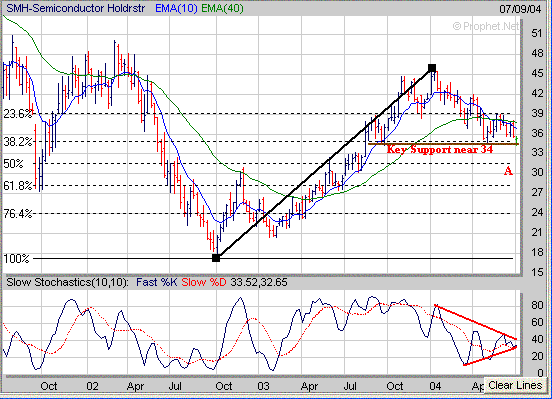Click the Fast %K legend label
This screenshot has height=399, width=552.
(x=156, y=282)
